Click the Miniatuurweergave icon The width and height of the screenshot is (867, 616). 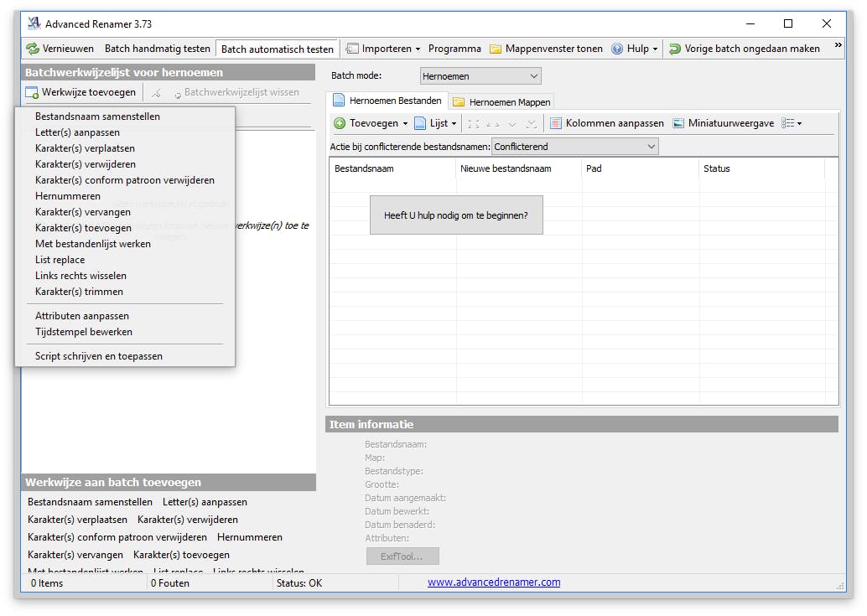tap(678, 123)
